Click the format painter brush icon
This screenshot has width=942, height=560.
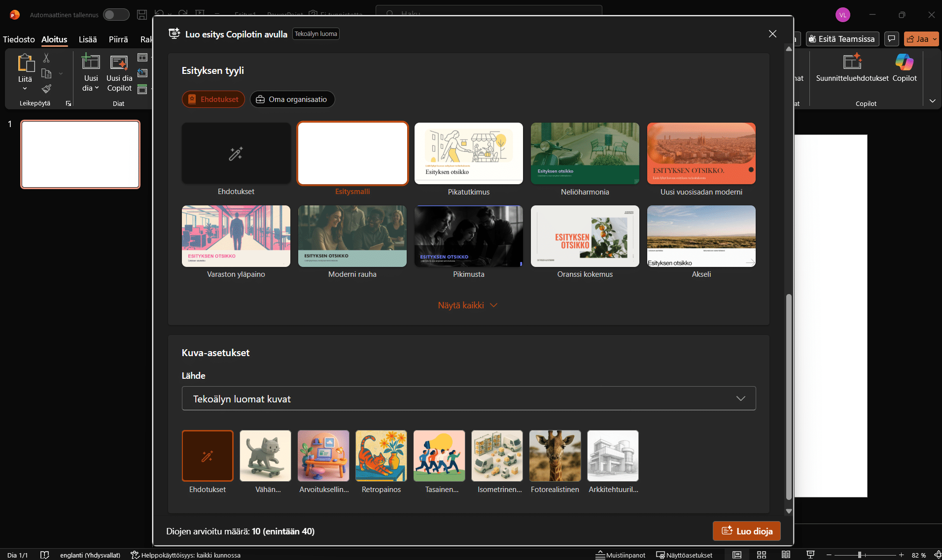click(x=46, y=89)
